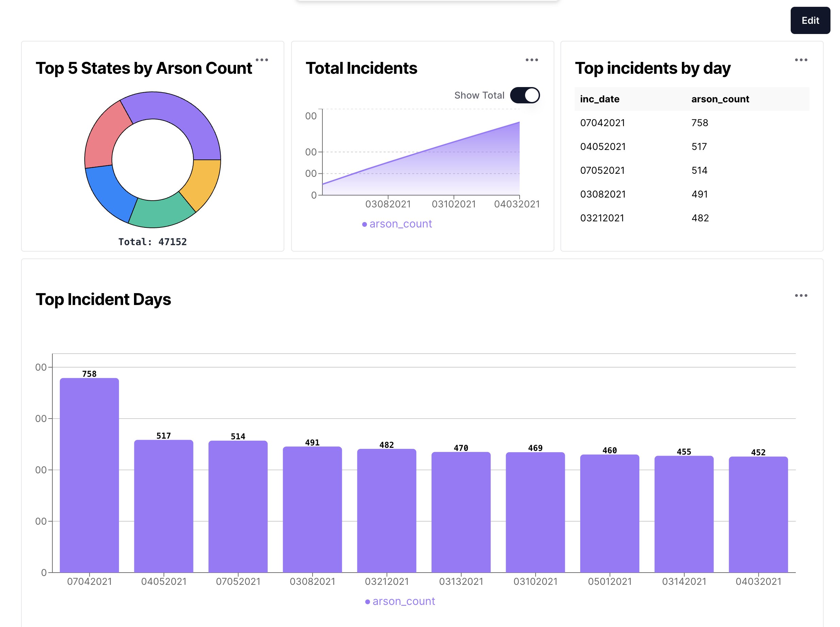Click the Edit button

tap(810, 20)
